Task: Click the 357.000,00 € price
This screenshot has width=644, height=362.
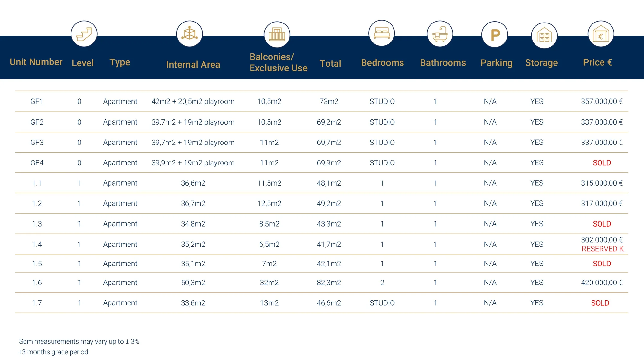Action: [601, 101]
